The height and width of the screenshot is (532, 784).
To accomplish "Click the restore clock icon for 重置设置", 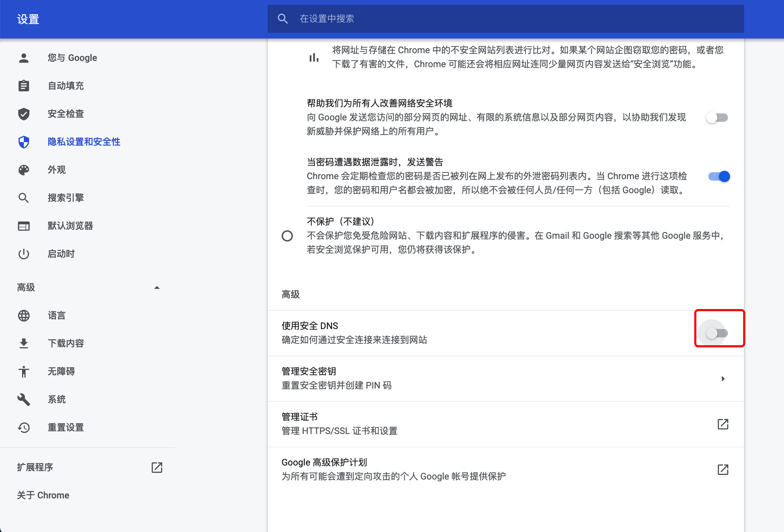I will [24, 427].
